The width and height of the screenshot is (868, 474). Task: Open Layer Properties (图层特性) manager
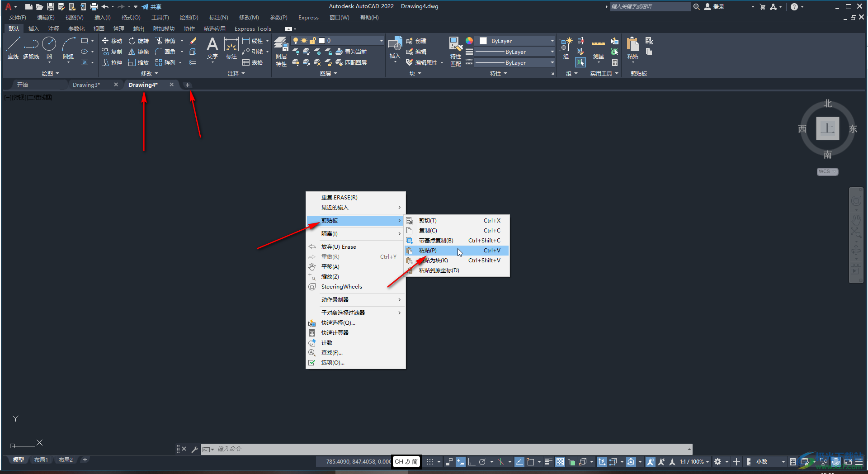tap(281, 52)
